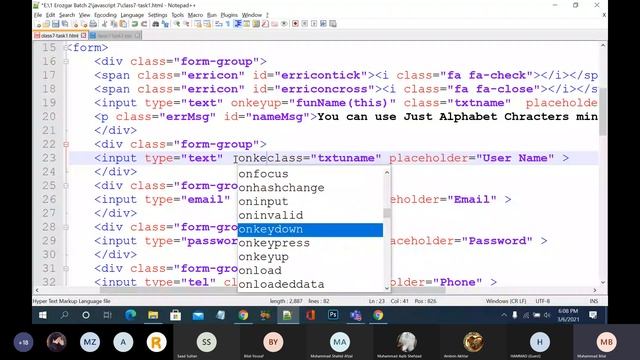Click line number 23 in the margin

click(x=49, y=158)
